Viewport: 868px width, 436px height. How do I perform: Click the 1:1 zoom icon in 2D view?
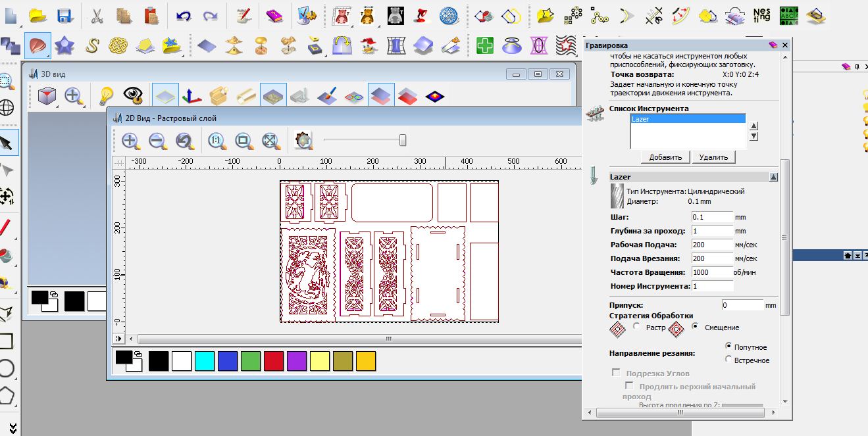pos(217,140)
